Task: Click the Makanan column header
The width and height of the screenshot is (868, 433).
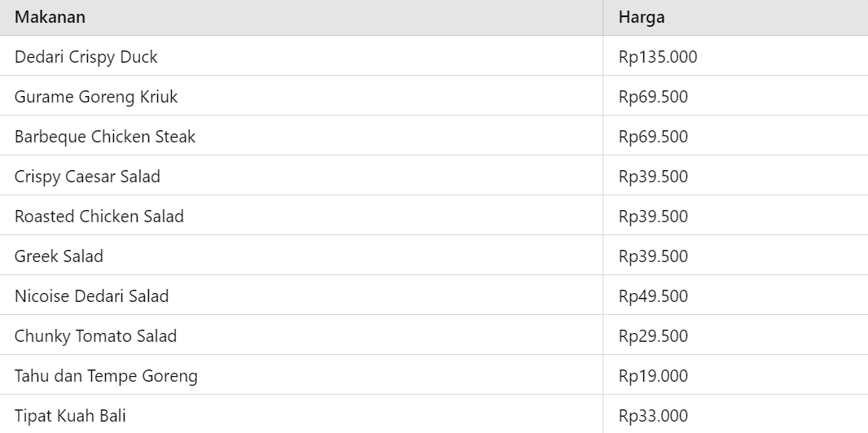Action: (x=50, y=17)
